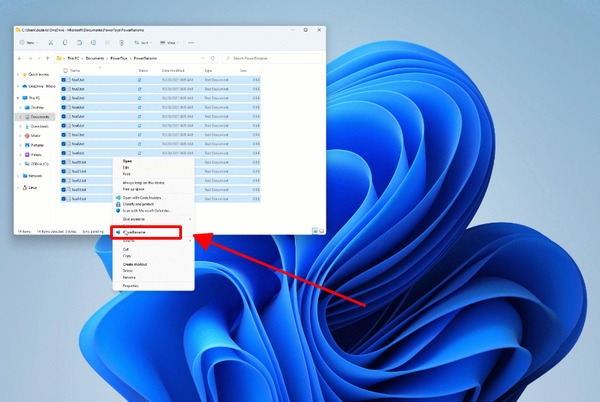Click the This PC breadcrumb in address bar

[73, 59]
